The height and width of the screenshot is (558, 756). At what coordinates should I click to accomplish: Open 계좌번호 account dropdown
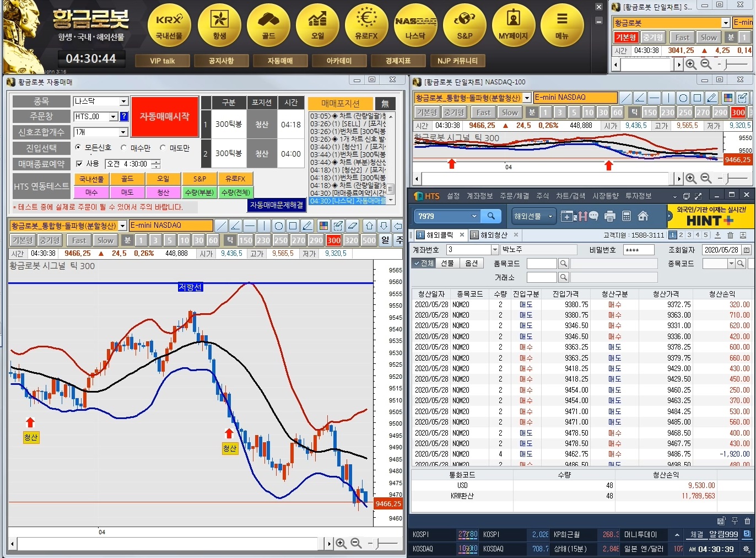coord(495,250)
